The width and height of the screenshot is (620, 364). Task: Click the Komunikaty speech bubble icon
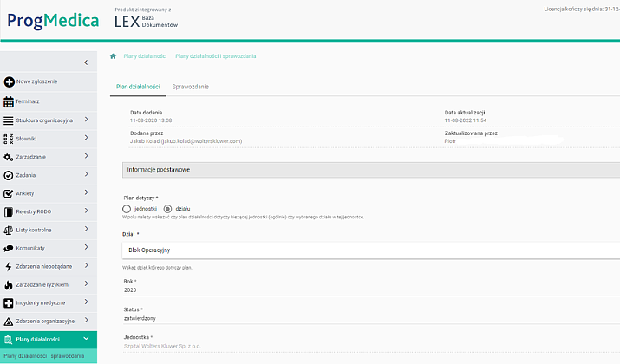click(x=10, y=248)
